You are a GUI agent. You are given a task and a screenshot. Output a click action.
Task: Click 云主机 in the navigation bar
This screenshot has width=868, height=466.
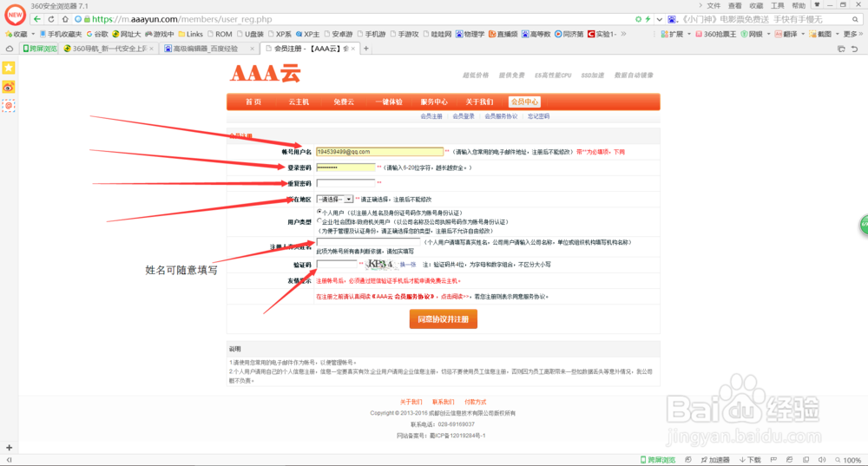(299, 102)
